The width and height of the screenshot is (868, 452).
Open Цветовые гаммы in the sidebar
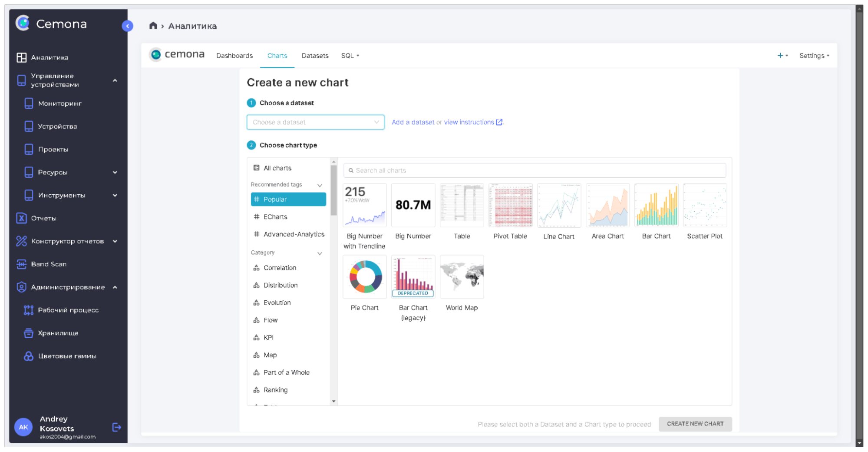click(67, 356)
